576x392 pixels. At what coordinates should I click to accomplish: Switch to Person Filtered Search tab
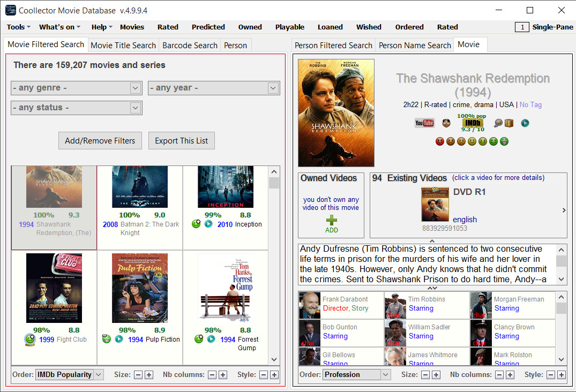pyautogui.click(x=333, y=45)
